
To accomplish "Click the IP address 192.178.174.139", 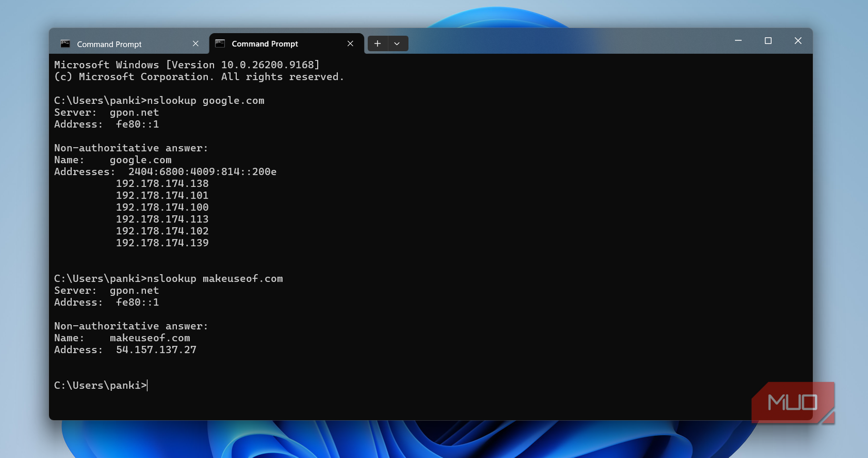I will 162,243.
